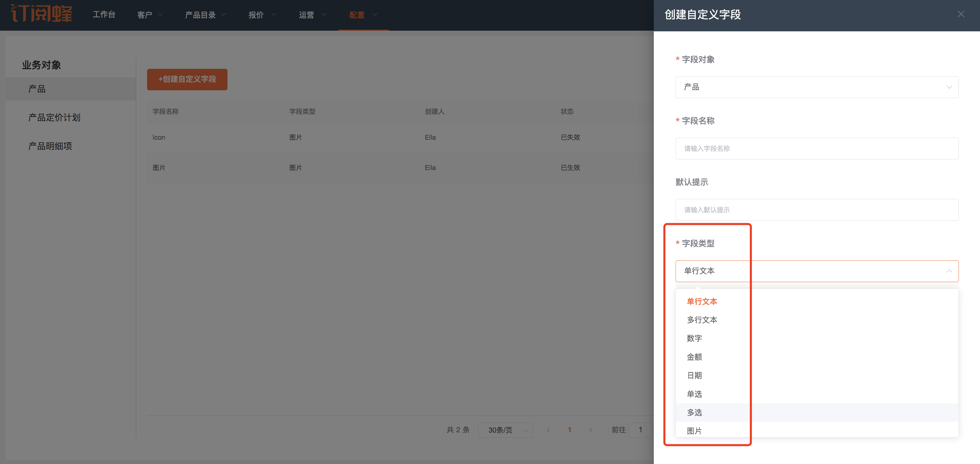
Task: Open the 产品 field object dropdown
Action: (817, 87)
